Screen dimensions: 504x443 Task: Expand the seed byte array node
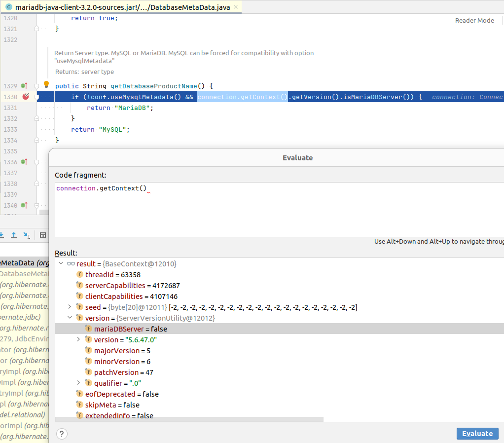pos(70,307)
